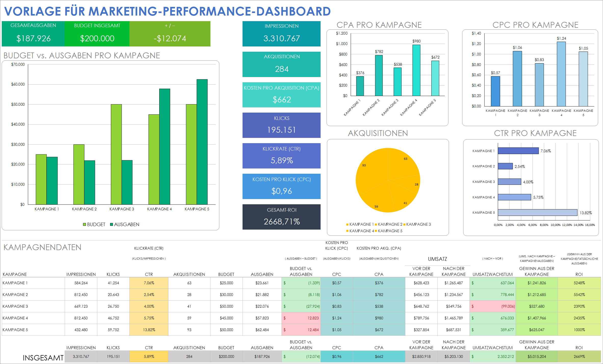Click the total budget variance cell (12.074)
The height and width of the screenshot is (364, 603).
tap(301, 357)
